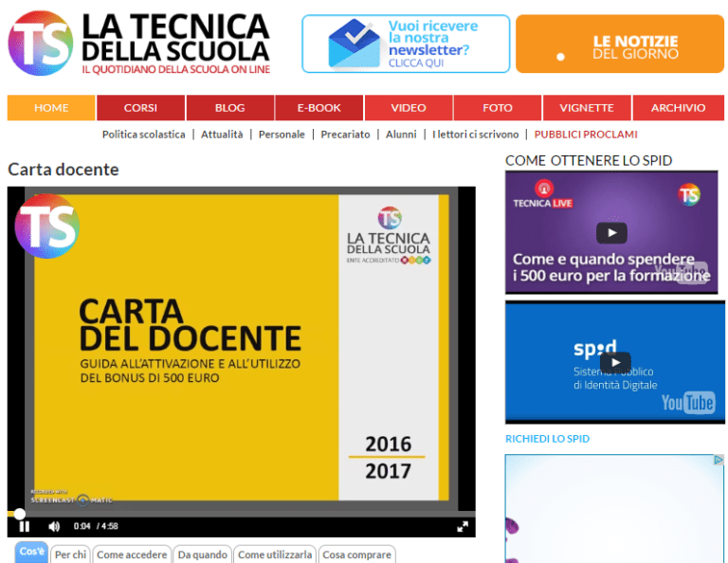Image resolution: width=728 pixels, height=563 pixels.
Task: Mute the video with the speaker icon
Action: pyautogui.click(x=54, y=526)
